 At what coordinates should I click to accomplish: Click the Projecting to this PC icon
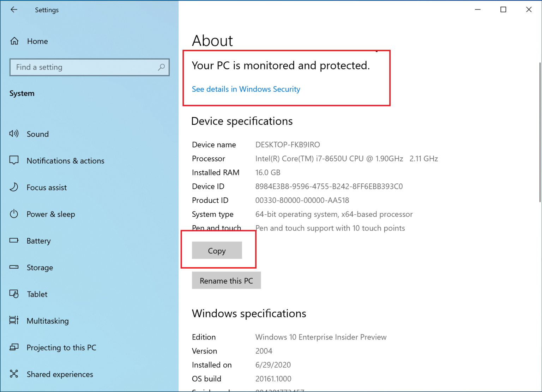pyautogui.click(x=14, y=347)
